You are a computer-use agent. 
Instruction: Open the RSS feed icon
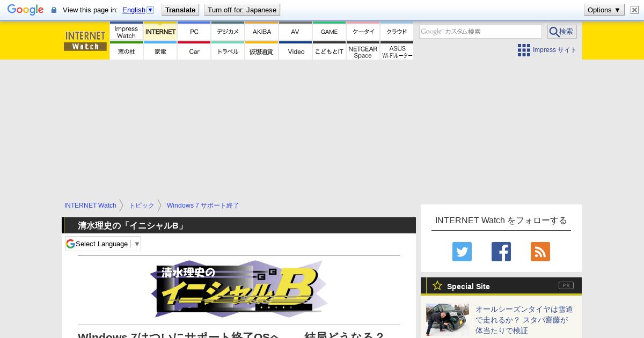coord(540,252)
